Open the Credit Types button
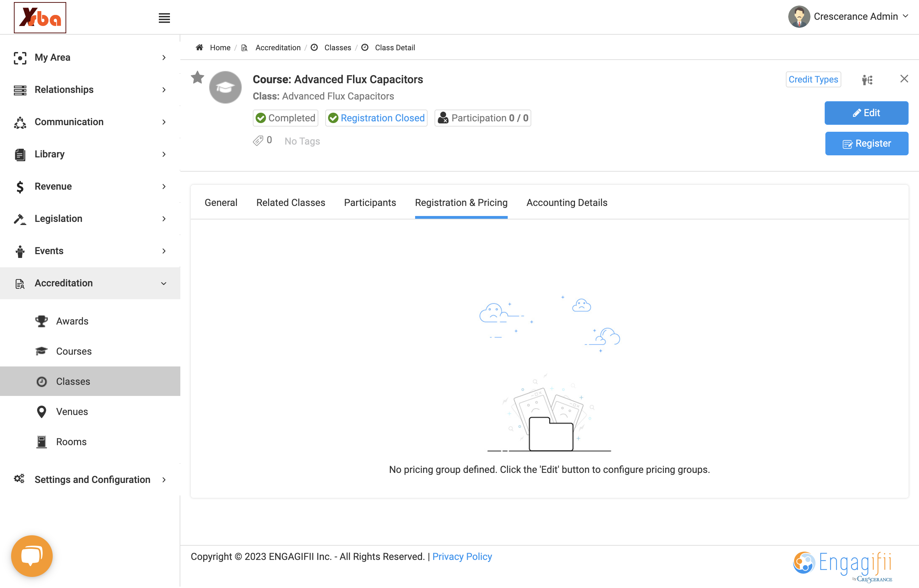 [813, 79]
